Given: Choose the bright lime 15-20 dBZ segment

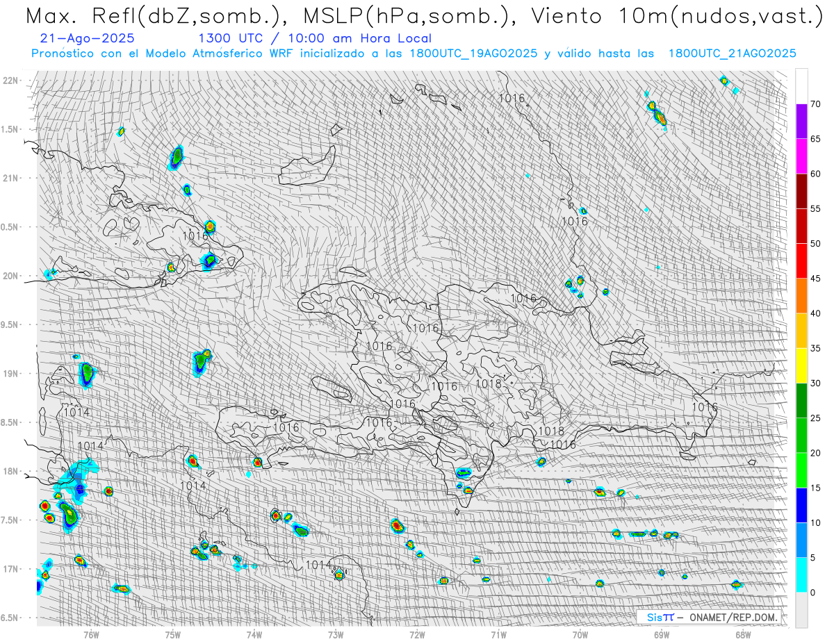Looking at the screenshot, I should coord(801,470).
